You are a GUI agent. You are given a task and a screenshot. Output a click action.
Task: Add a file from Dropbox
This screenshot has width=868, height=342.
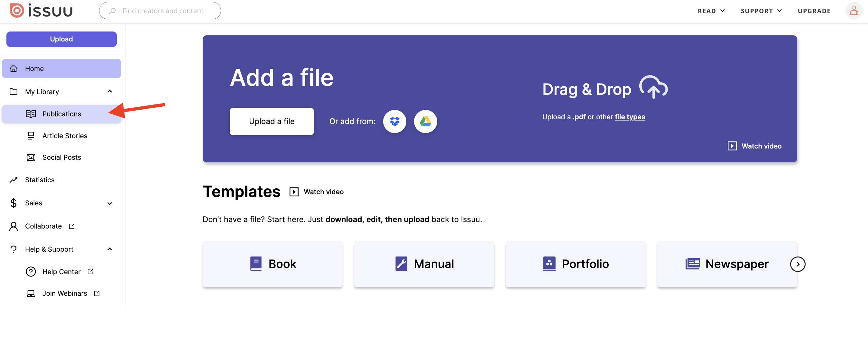pyautogui.click(x=394, y=121)
